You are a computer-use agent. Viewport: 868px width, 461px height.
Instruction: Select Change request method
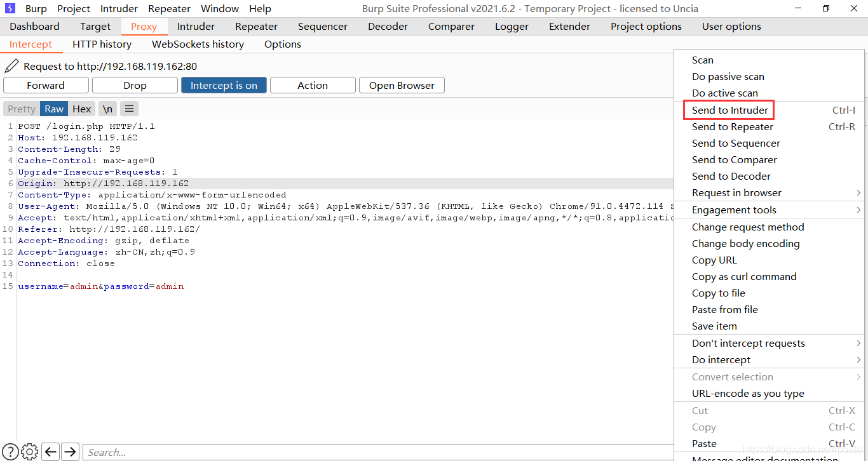(769, 227)
